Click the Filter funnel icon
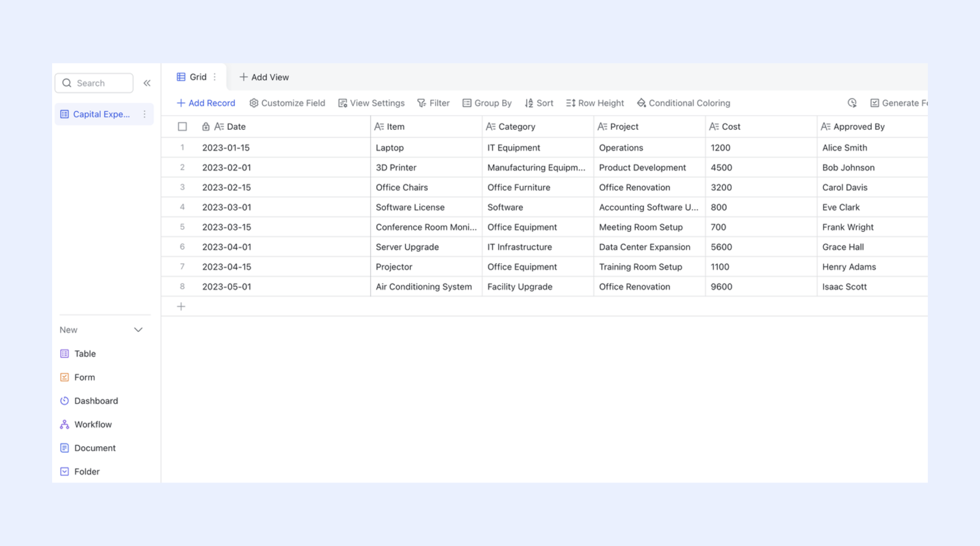 (421, 103)
